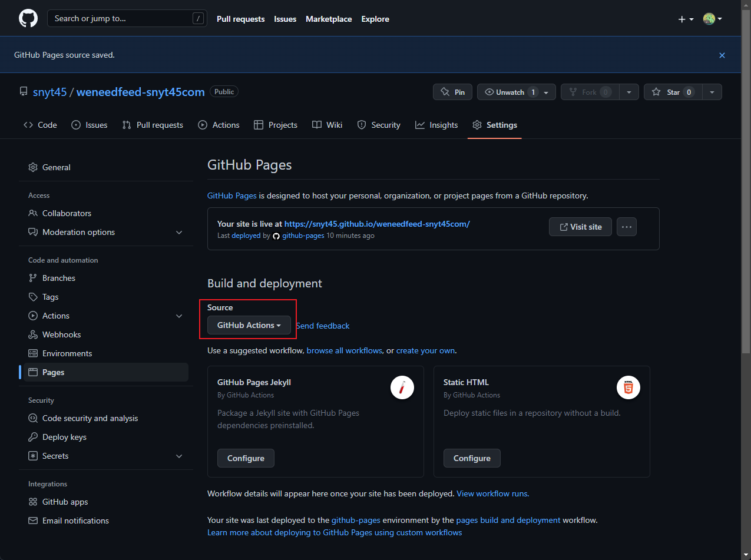751x560 pixels.
Task: Open Issues in the top navigation
Action: point(285,19)
